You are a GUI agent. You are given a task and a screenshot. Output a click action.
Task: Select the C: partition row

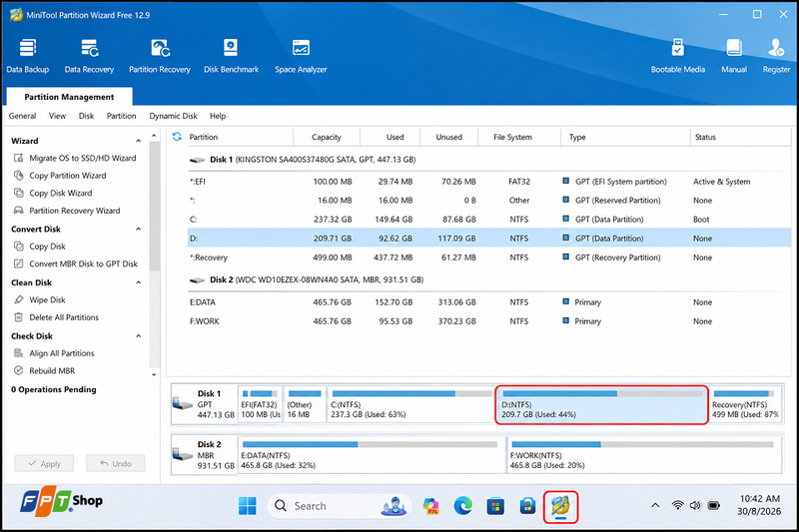tap(489, 220)
